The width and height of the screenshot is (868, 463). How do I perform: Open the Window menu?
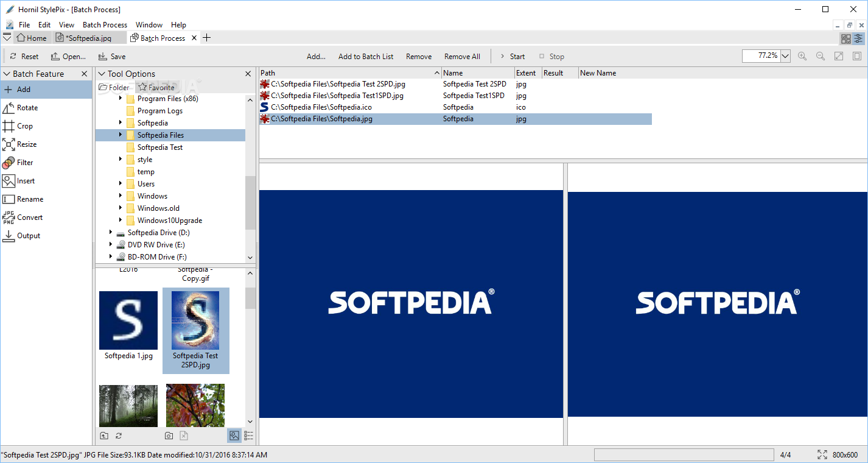tap(149, 25)
